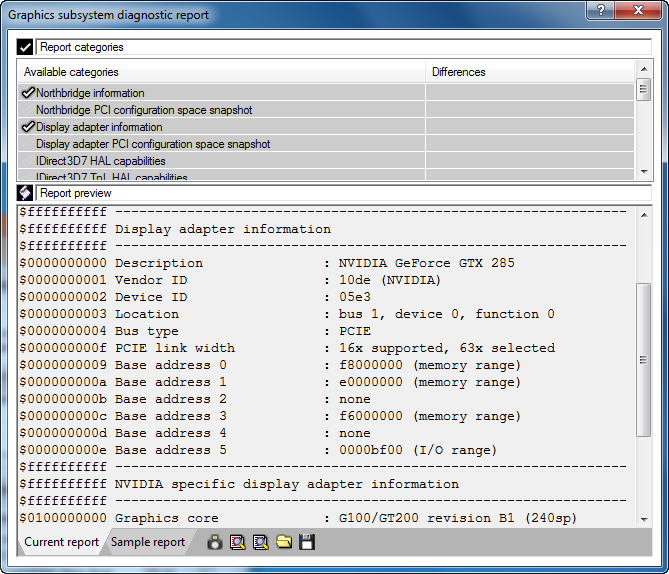Click the window title 'Graphics subsystem diagnostic report'
The width and height of the screenshot is (669, 574).
point(108,15)
